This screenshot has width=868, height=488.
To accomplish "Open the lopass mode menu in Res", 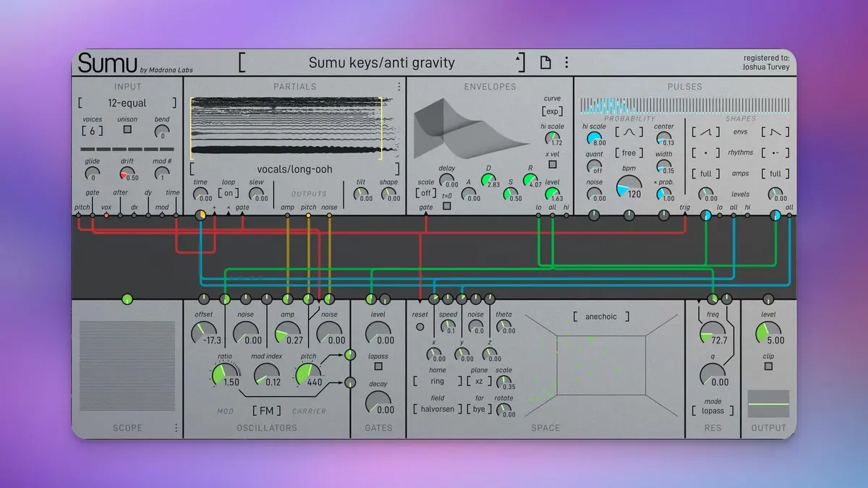I will tap(712, 411).
